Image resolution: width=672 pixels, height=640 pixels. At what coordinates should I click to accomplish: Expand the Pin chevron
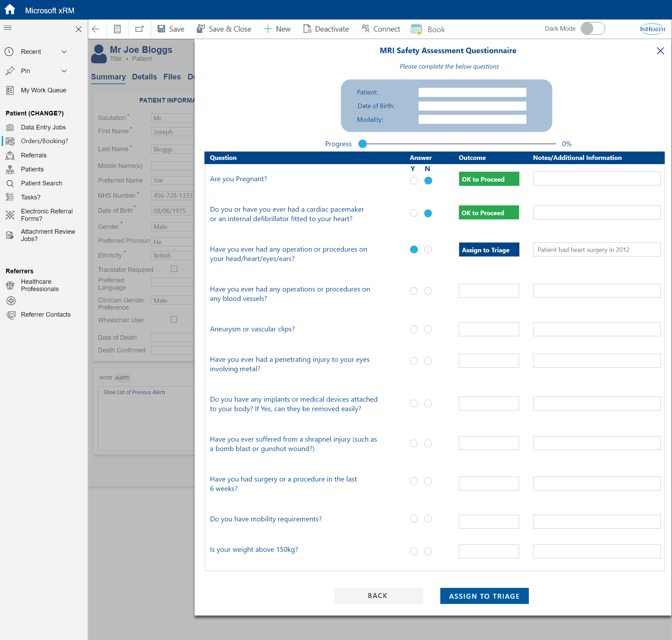click(x=64, y=71)
